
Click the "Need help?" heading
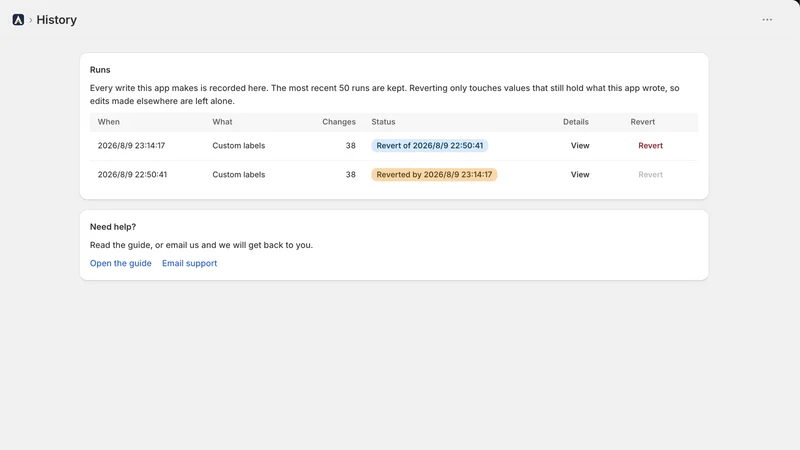pos(113,227)
